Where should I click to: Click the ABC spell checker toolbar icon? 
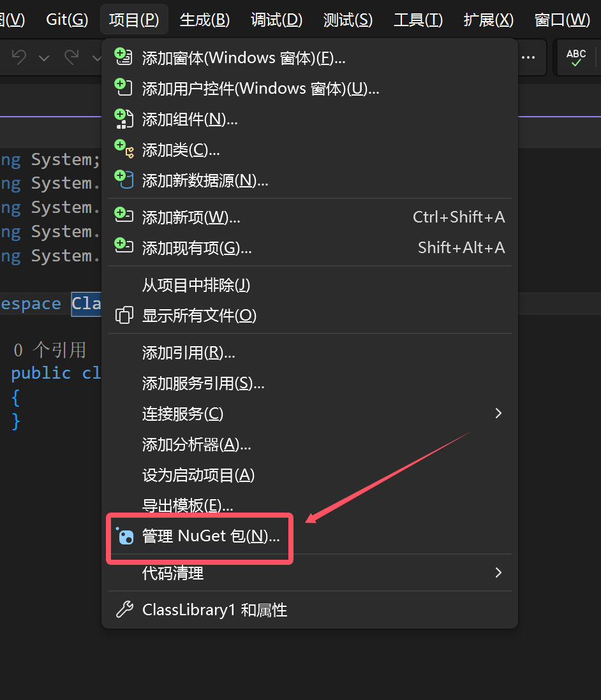point(575,57)
